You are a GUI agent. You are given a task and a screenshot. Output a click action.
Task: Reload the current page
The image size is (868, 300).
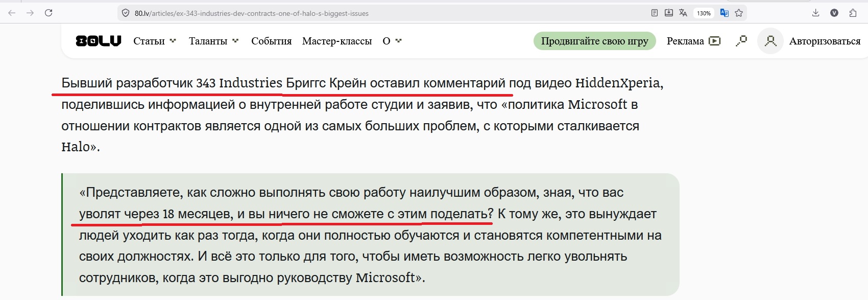[x=49, y=13]
